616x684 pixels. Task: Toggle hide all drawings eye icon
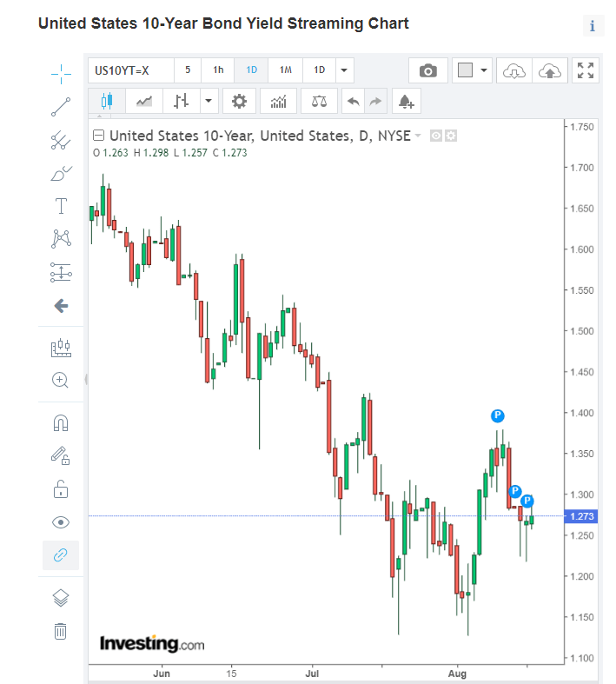[61, 522]
